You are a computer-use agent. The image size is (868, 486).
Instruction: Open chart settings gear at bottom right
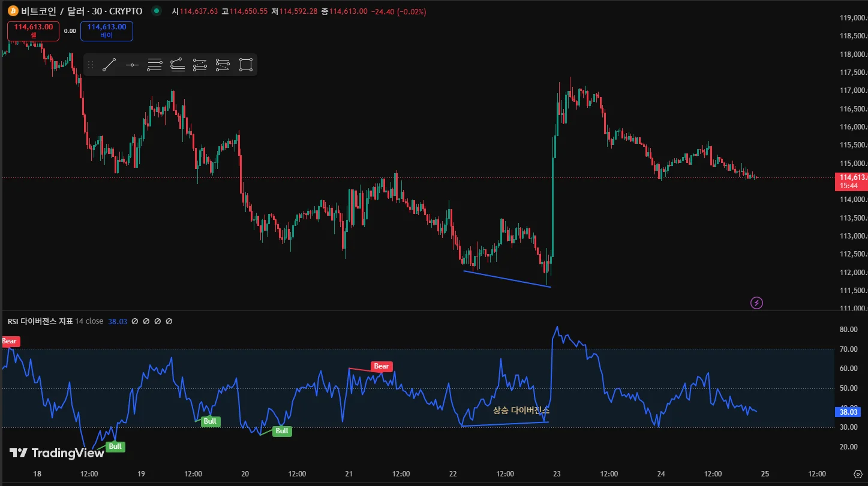pyautogui.click(x=857, y=474)
